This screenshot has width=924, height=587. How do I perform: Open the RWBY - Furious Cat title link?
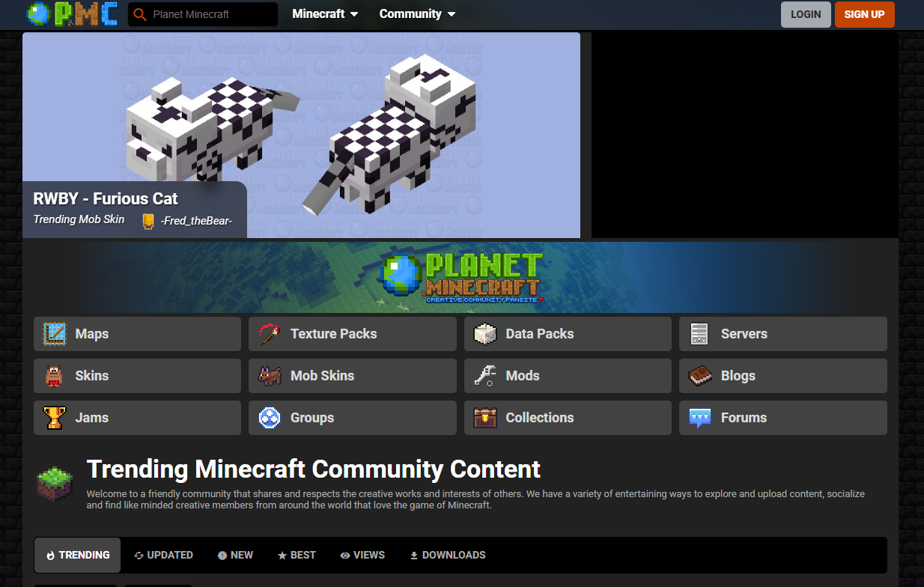106,199
